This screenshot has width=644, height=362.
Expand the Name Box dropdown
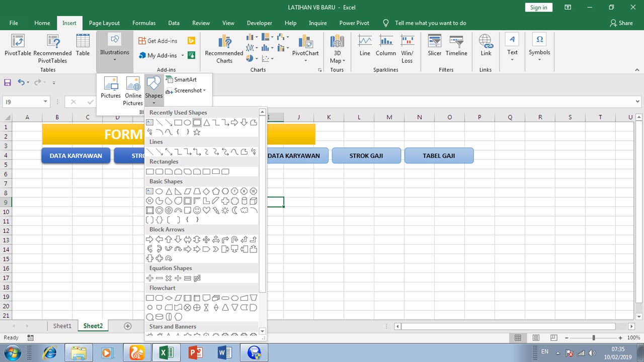coord(46,102)
